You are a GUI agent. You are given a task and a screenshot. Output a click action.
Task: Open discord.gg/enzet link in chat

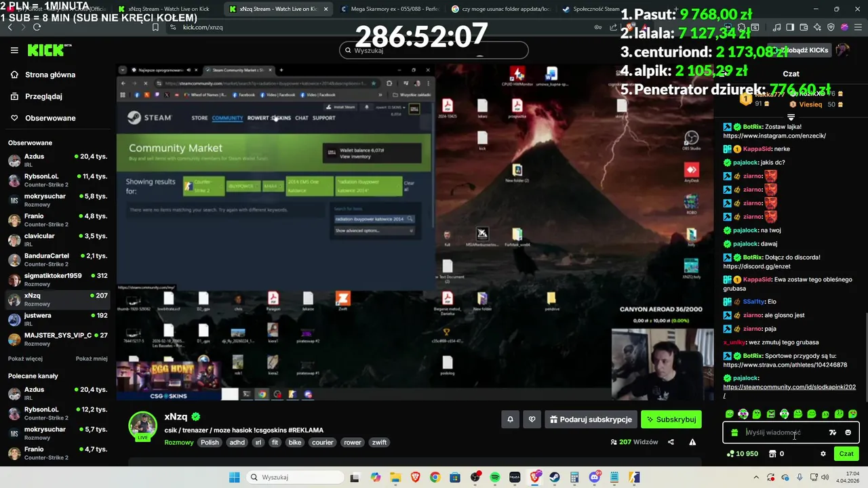pos(757,266)
